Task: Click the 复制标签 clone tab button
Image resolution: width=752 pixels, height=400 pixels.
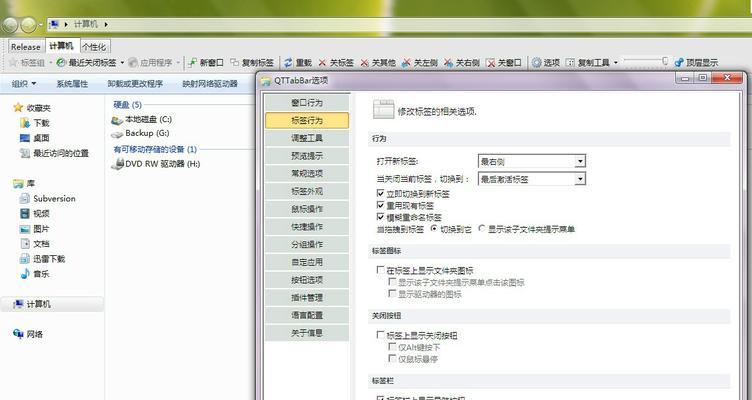Action: (252, 62)
